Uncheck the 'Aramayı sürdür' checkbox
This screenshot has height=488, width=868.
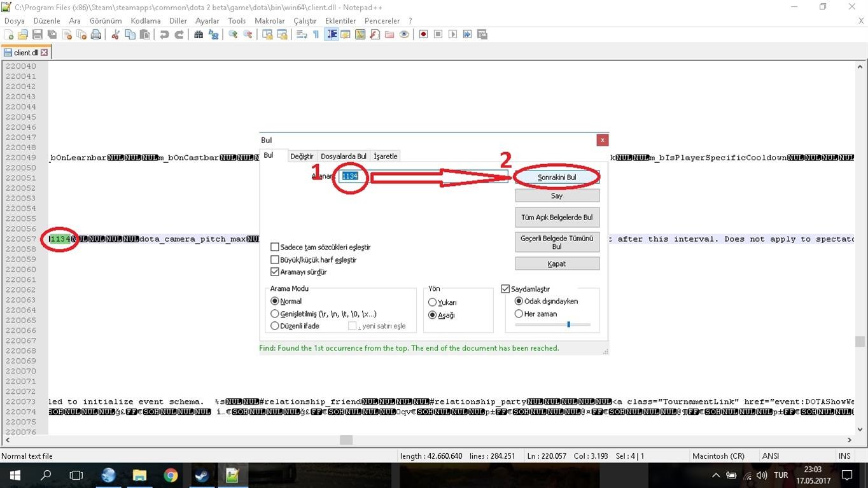(275, 272)
